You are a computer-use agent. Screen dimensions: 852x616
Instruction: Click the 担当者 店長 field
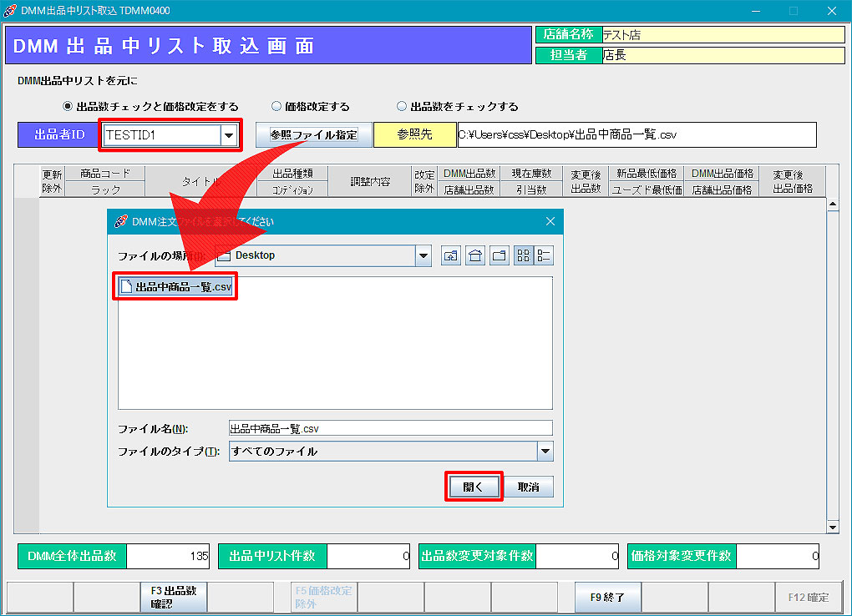723,55
